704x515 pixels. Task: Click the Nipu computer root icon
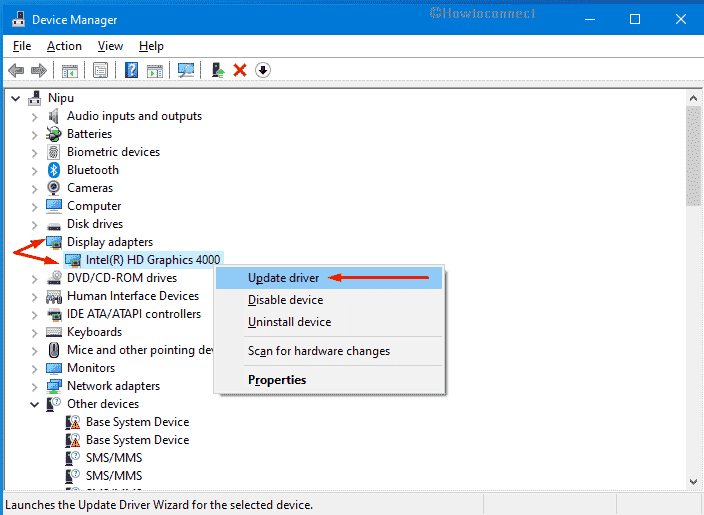[x=35, y=98]
